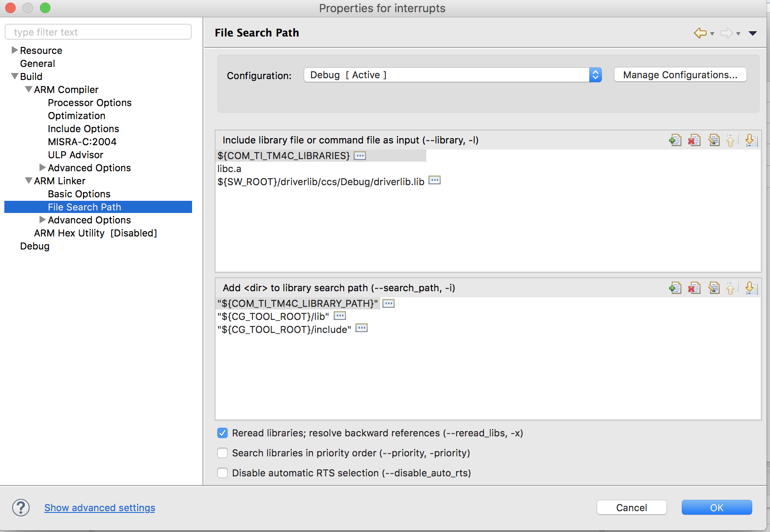Move library search path entry down
The width and height of the screenshot is (770, 532).
[751, 288]
